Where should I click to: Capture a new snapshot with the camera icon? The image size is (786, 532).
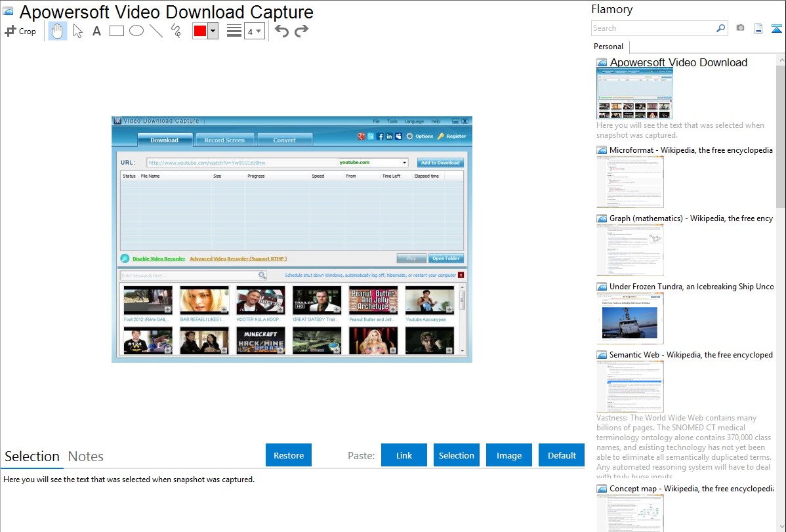click(740, 28)
